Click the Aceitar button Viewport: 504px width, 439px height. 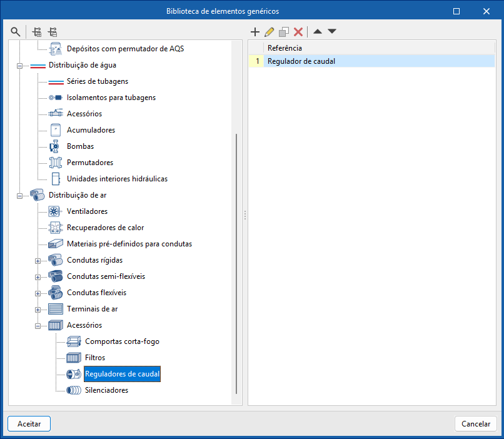[x=29, y=423]
